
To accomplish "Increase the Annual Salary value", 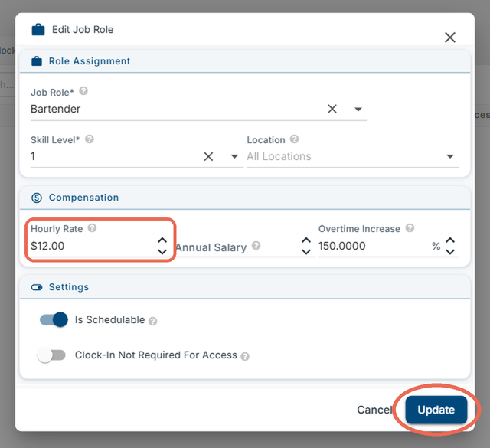I will coord(306,240).
